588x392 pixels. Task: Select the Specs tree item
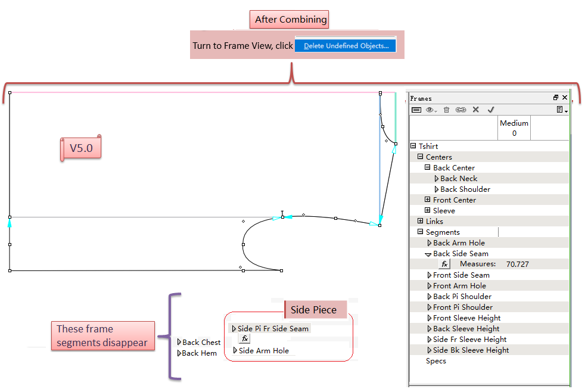pyautogui.click(x=435, y=361)
